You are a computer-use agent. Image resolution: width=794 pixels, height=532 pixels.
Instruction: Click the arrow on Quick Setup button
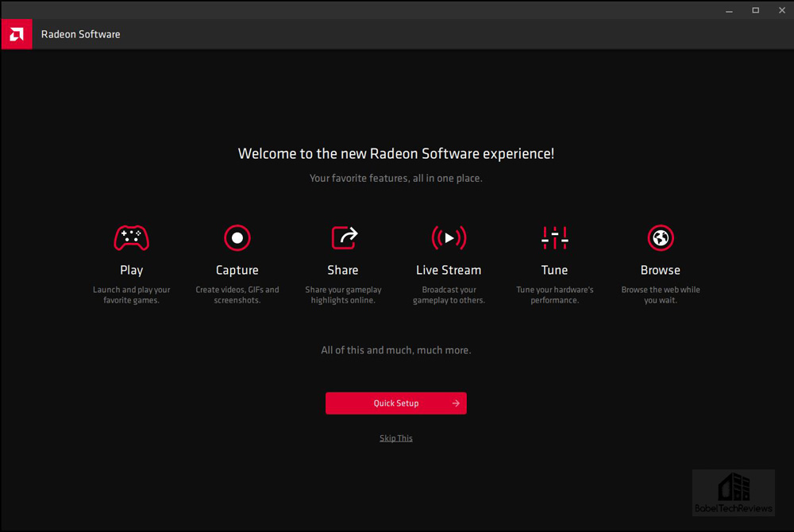pos(456,403)
